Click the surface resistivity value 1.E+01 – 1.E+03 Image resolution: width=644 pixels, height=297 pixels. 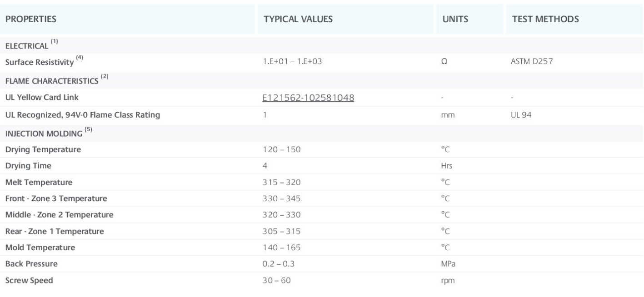coord(292,62)
